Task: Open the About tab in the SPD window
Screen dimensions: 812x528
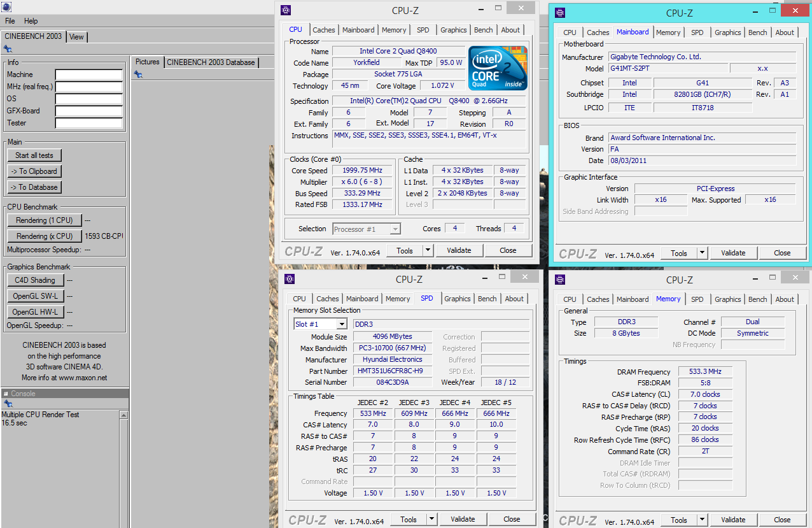Action: click(x=514, y=299)
